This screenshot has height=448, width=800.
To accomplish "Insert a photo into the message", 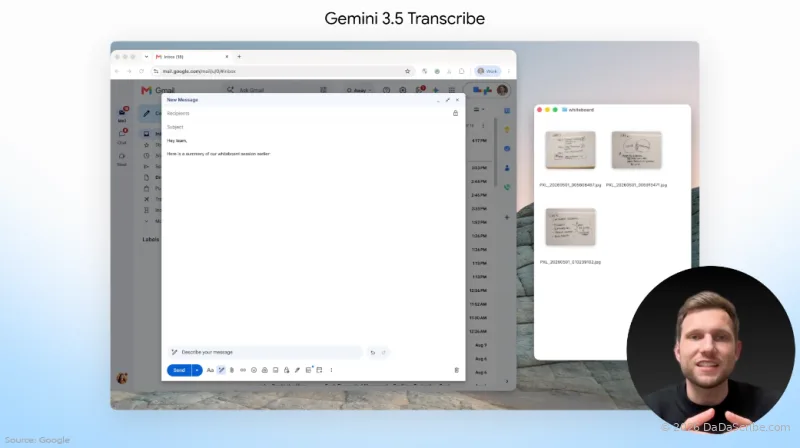I will [276, 370].
